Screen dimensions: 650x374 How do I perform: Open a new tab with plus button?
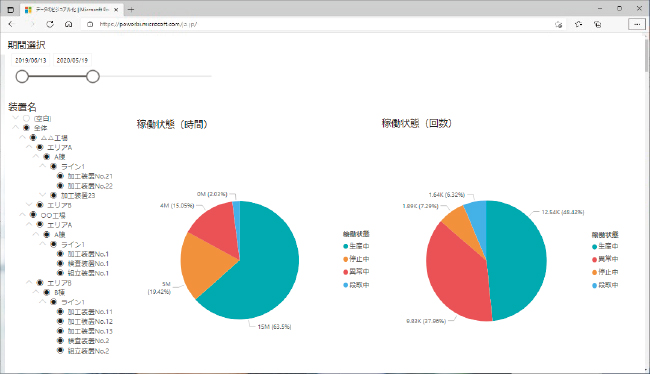pos(131,9)
